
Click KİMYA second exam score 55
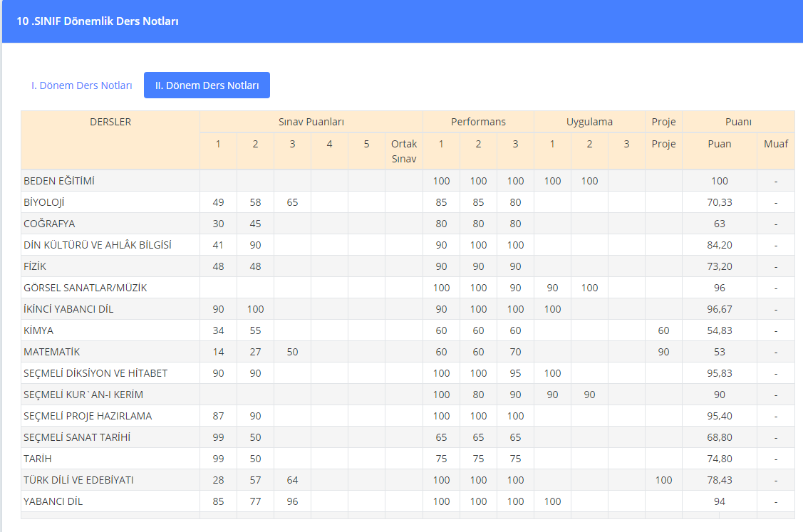click(x=256, y=330)
